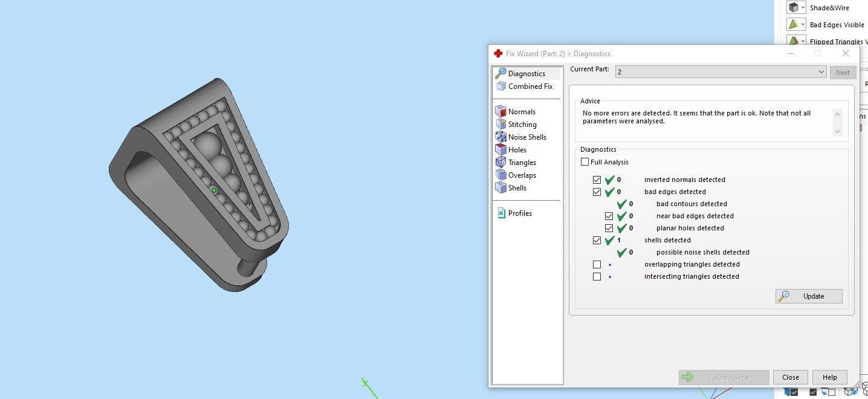This screenshot has height=399, width=868.
Task: Click the green checkmark beside bad contours
Action: click(x=621, y=204)
